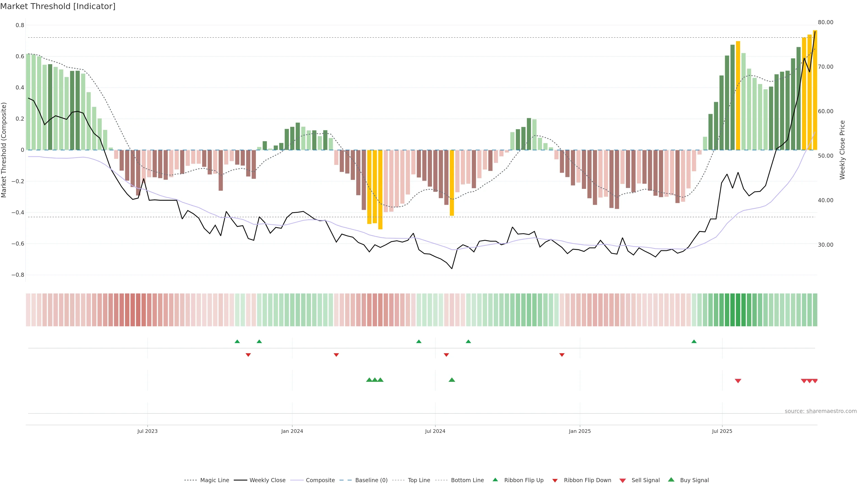Click the last ribbon flip up marker before Jul 2025

(694, 342)
